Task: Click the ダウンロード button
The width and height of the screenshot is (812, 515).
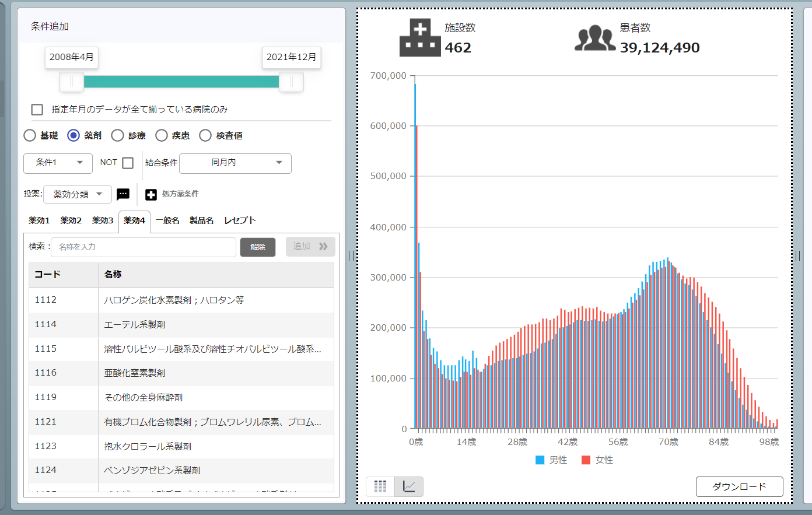Action: point(739,486)
